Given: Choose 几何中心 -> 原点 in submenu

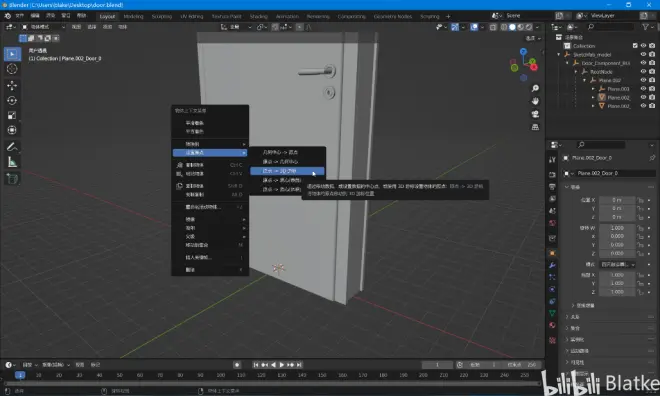Looking at the screenshot, I should (x=287, y=152).
